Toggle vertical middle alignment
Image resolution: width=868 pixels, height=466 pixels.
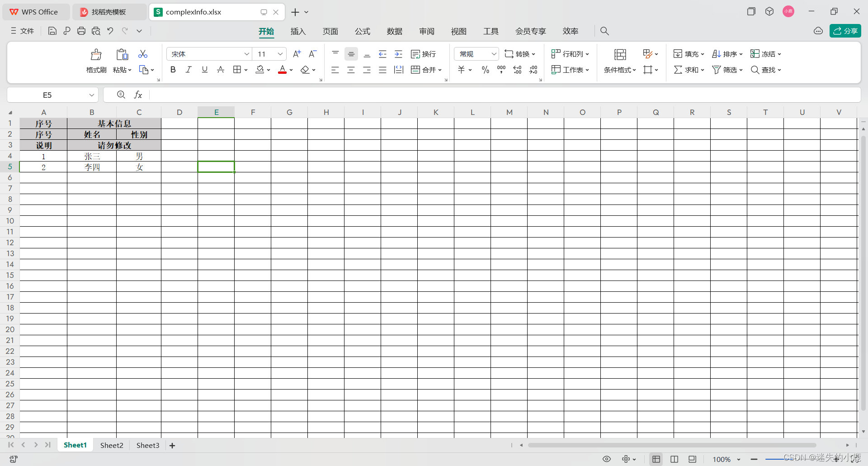351,54
